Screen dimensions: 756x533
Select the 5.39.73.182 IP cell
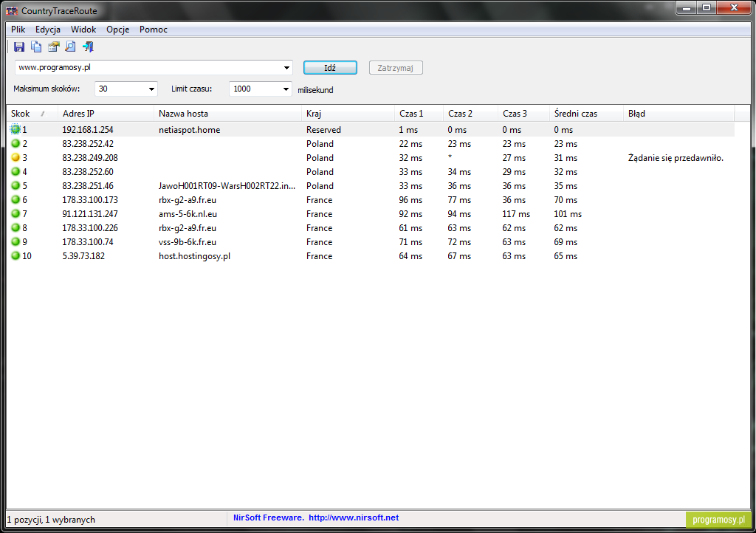(83, 256)
